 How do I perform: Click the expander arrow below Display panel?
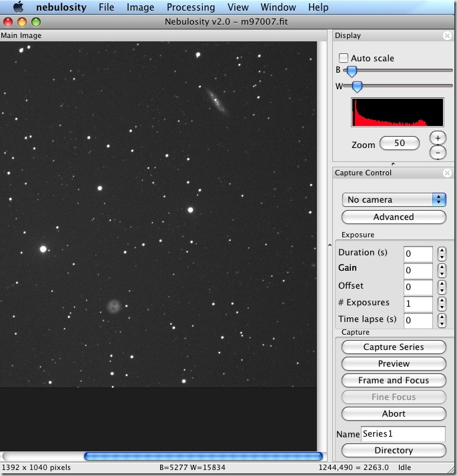coord(393,164)
